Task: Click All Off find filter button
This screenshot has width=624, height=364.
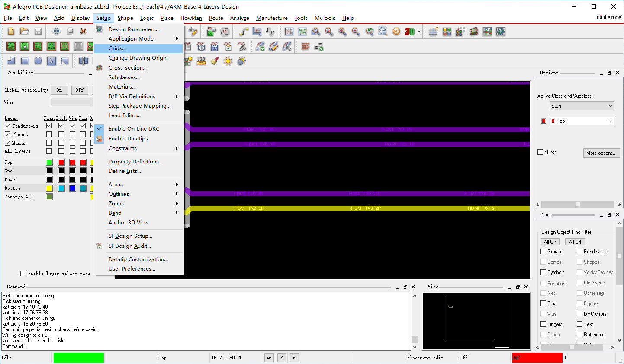Action: pyautogui.click(x=575, y=242)
